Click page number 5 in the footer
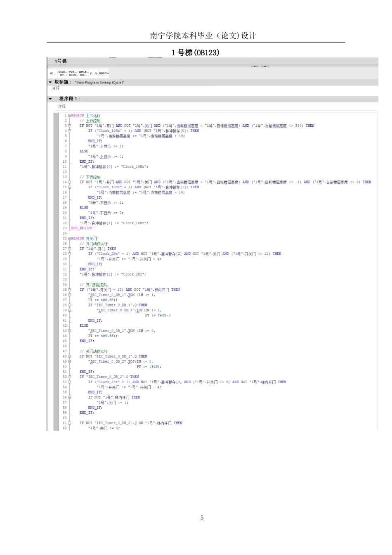This screenshot has height=555, width=392. [202, 518]
